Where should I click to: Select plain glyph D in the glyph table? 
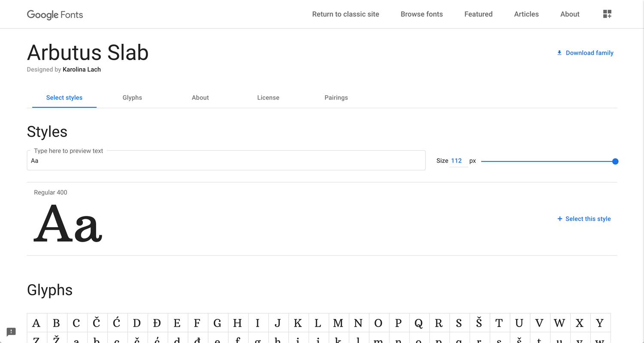(137, 323)
